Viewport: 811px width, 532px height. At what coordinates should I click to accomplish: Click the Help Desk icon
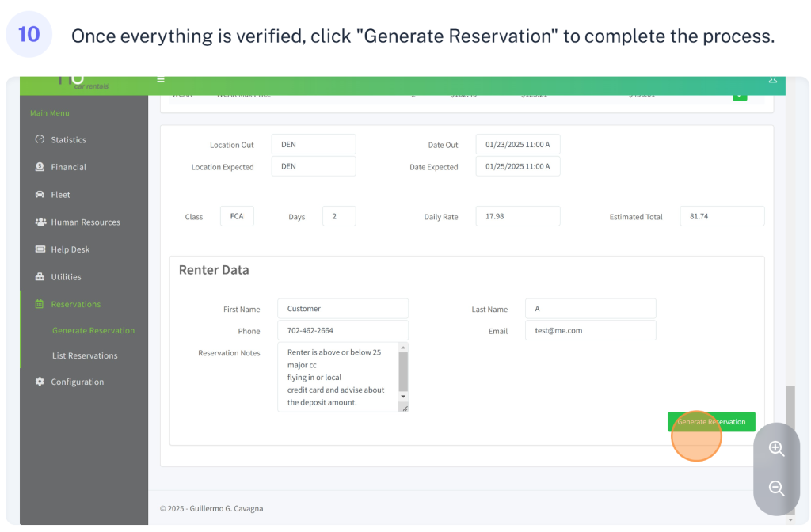(x=40, y=249)
